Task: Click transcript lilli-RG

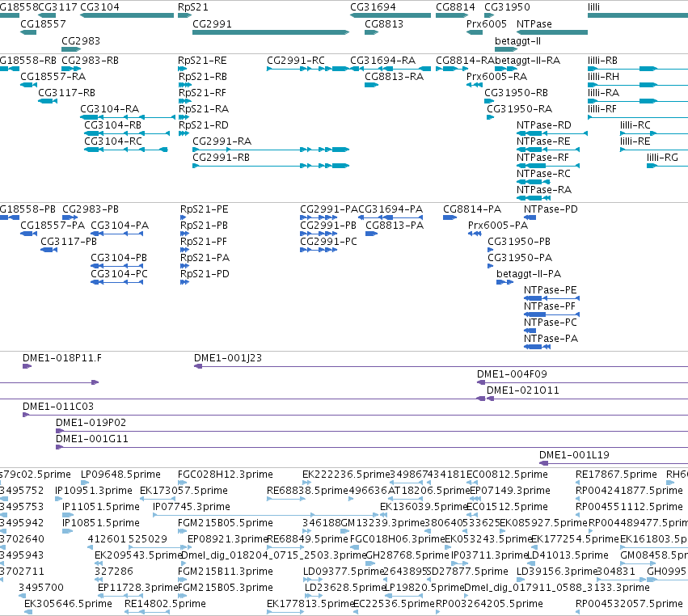Action: pos(662,158)
